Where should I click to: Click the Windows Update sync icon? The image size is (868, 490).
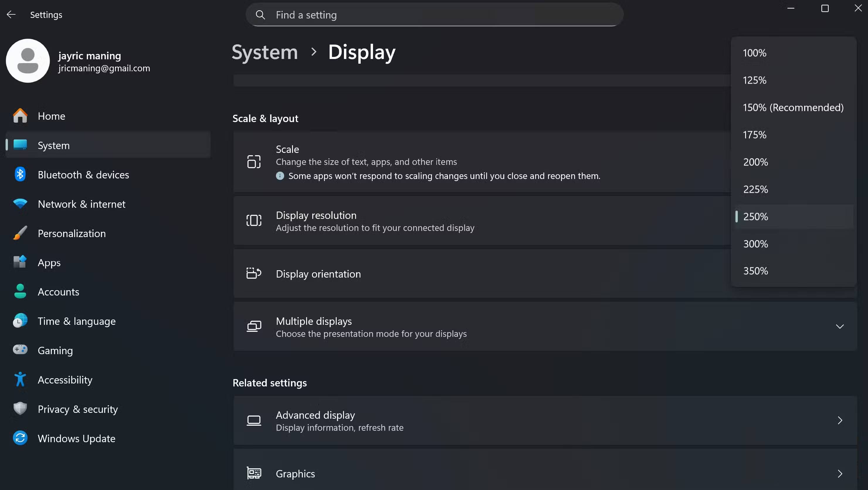pos(20,438)
